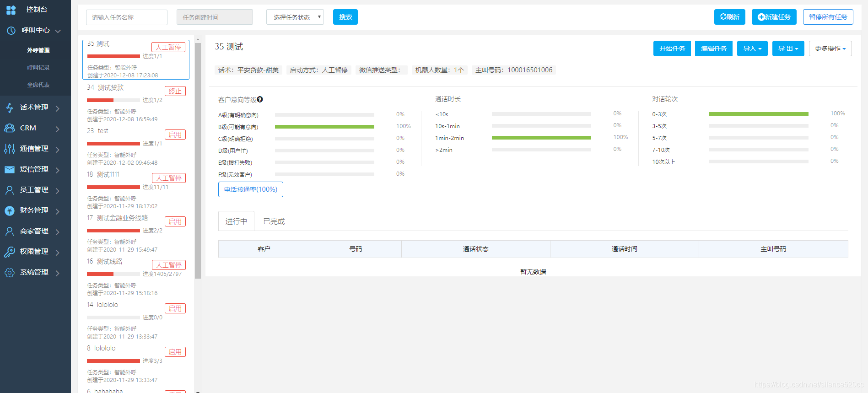Select 呼叫记录 submenu item

[x=38, y=68]
